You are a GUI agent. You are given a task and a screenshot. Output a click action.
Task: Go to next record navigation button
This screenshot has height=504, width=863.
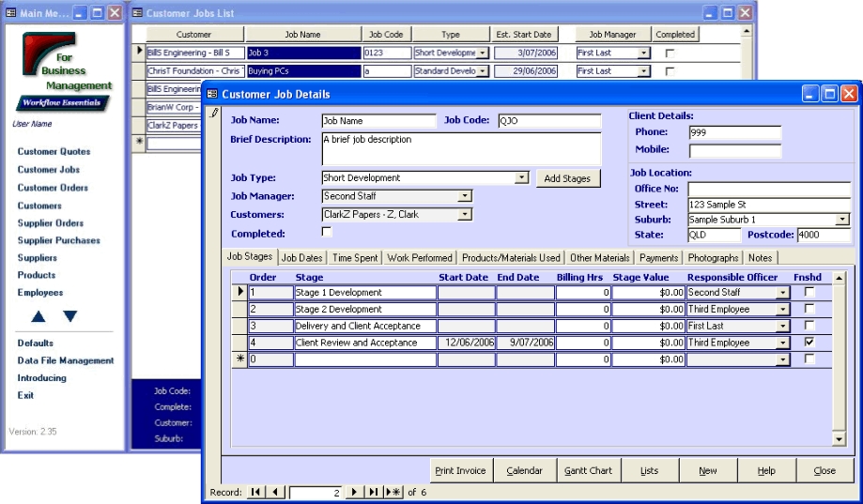pos(354,492)
